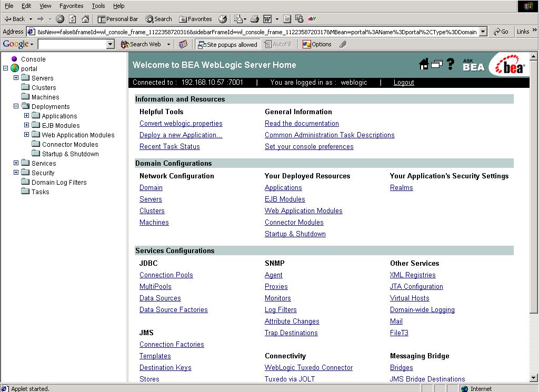This screenshot has height=392, width=539.
Task: Click the eBay toolbar icon
Action: [x=312, y=19]
